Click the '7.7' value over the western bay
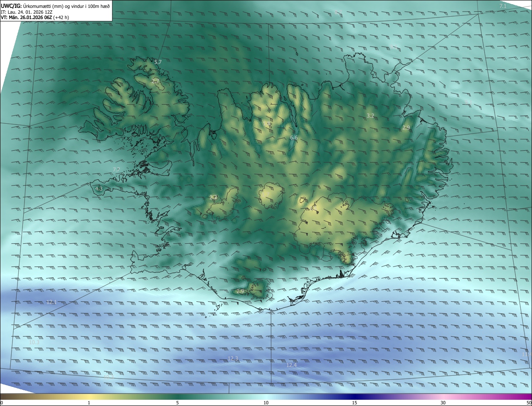 [x=116, y=169]
